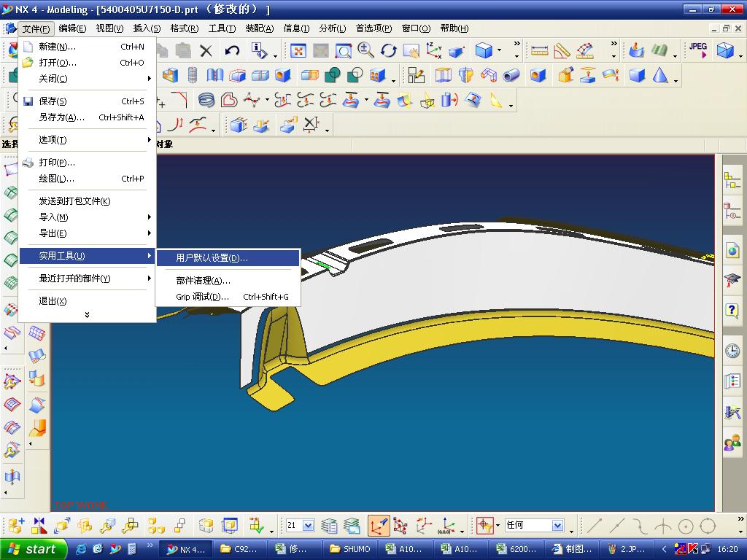Screen dimensions: 747x560
Task: Open the resource bar History clock icon
Action: [x=732, y=351]
